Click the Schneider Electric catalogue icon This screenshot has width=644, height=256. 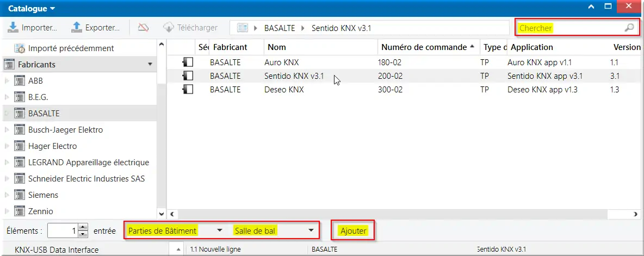point(19,179)
